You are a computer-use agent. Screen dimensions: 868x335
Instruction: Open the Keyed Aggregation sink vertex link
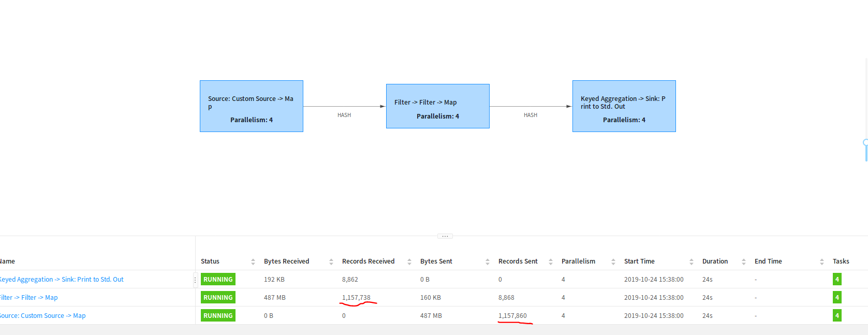tap(61, 280)
